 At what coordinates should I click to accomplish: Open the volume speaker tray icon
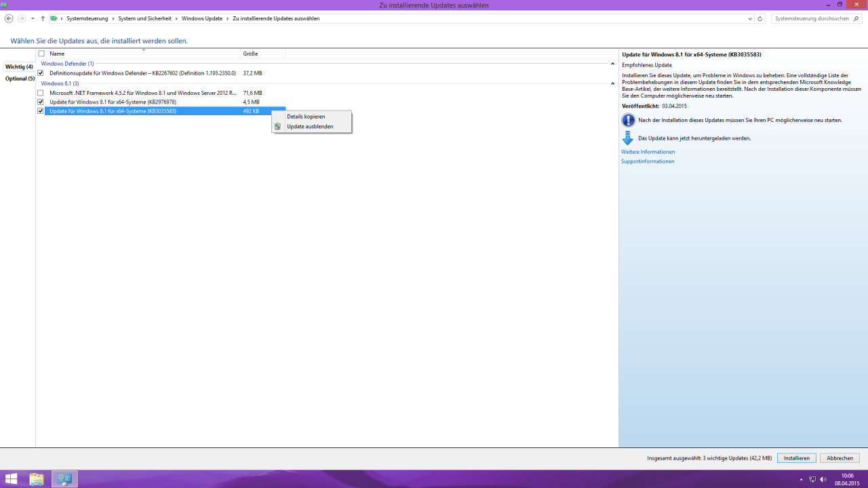823,479
